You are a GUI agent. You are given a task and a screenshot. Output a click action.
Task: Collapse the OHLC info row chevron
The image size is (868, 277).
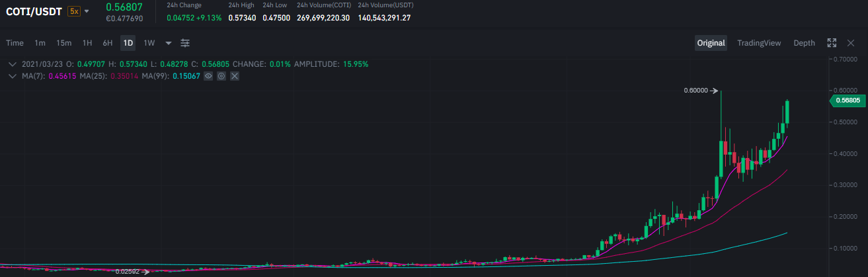pyautogui.click(x=13, y=64)
